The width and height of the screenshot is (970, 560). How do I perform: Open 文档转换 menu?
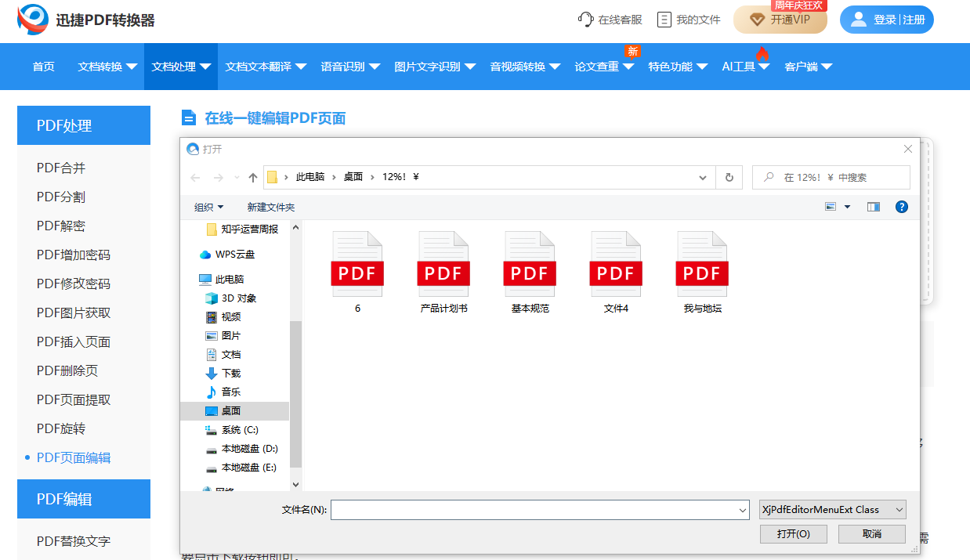click(x=107, y=67)
